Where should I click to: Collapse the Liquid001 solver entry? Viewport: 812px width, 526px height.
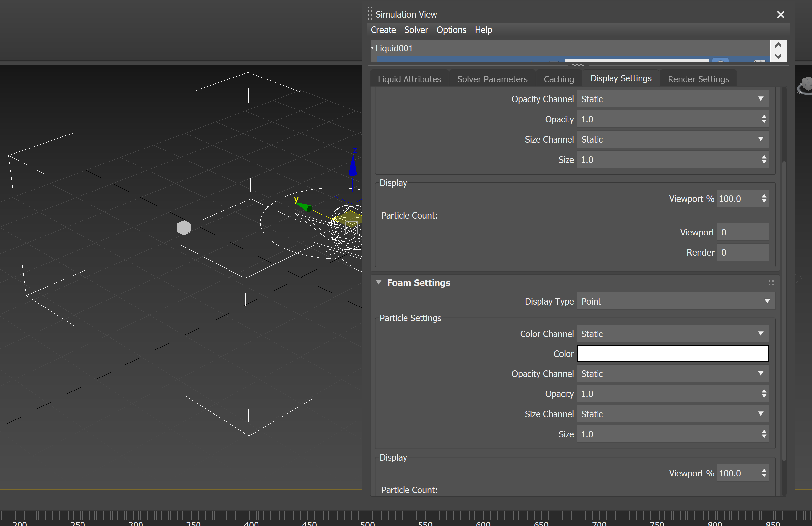click(372, 48)
